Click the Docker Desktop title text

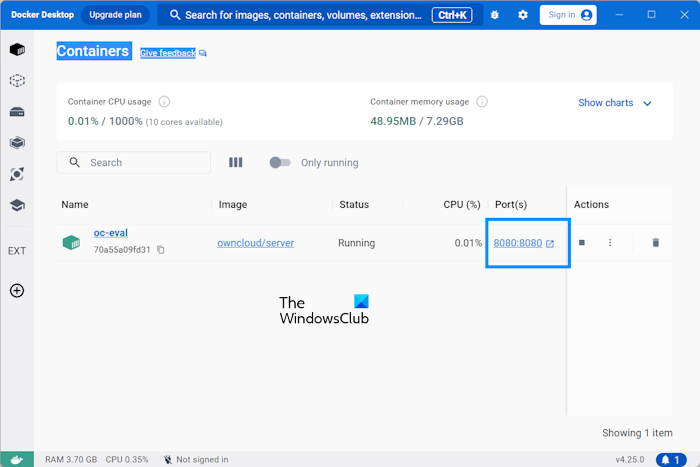coord(42,15)
